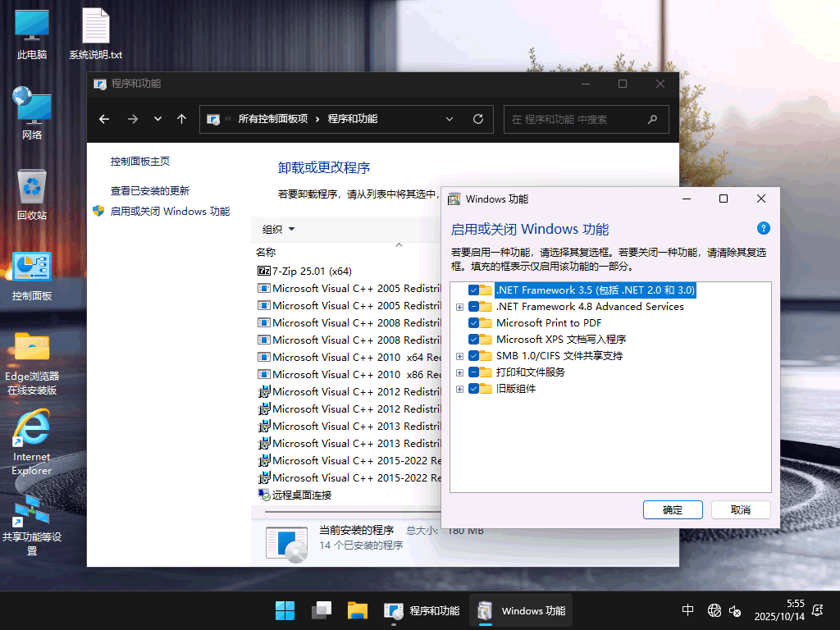Open Task View on taskbar

click(322, 610)
